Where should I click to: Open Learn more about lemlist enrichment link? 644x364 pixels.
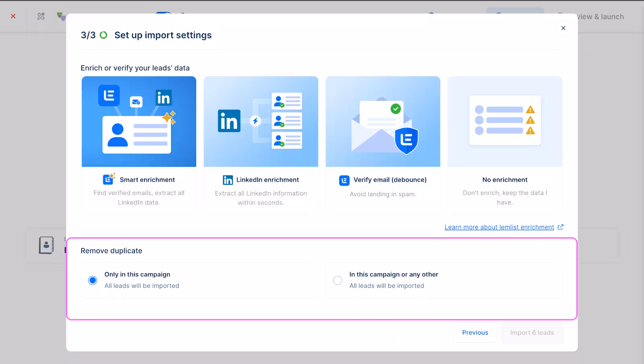point(499,227)
